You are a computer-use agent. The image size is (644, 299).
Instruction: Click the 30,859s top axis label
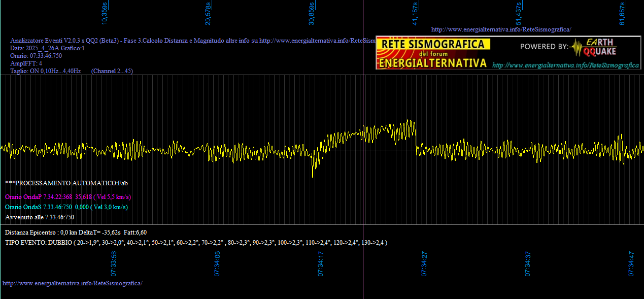click(312, 13)
